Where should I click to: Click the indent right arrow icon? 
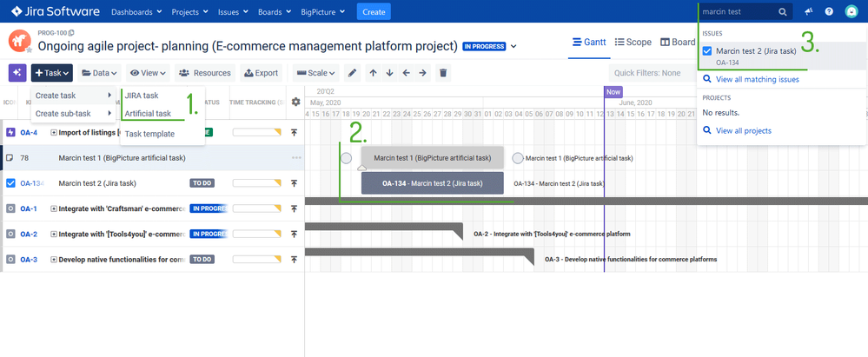pos(423,73)
